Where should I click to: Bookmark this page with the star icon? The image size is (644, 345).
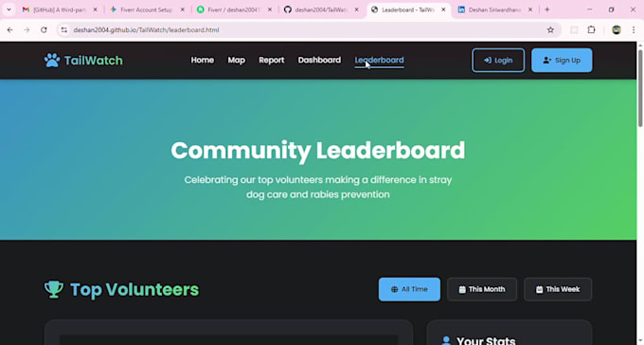550,29
